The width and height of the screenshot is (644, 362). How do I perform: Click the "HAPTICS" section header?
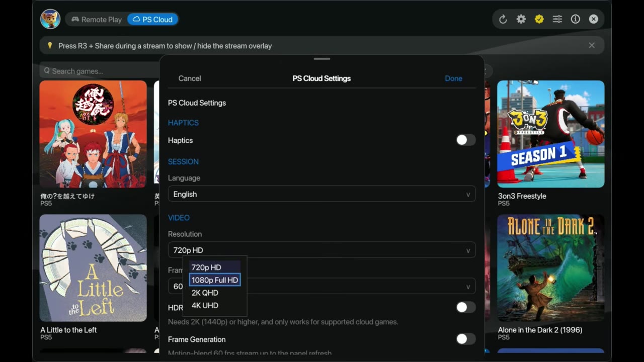183,123
